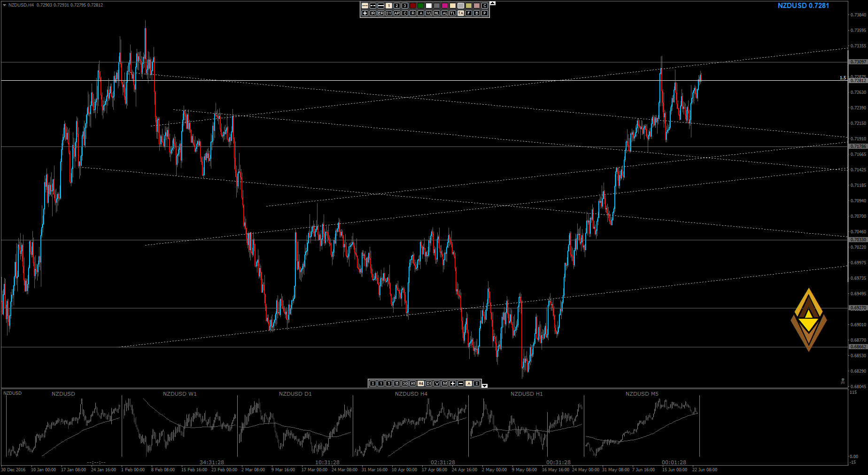
Task: Select the TL trendline tool
Action: (453, 13)
